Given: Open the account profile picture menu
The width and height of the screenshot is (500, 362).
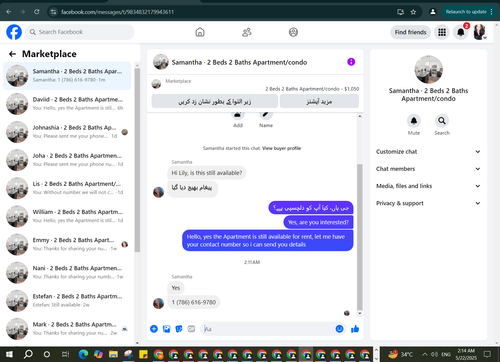Looking at the screenshot, I should point(480,32).
